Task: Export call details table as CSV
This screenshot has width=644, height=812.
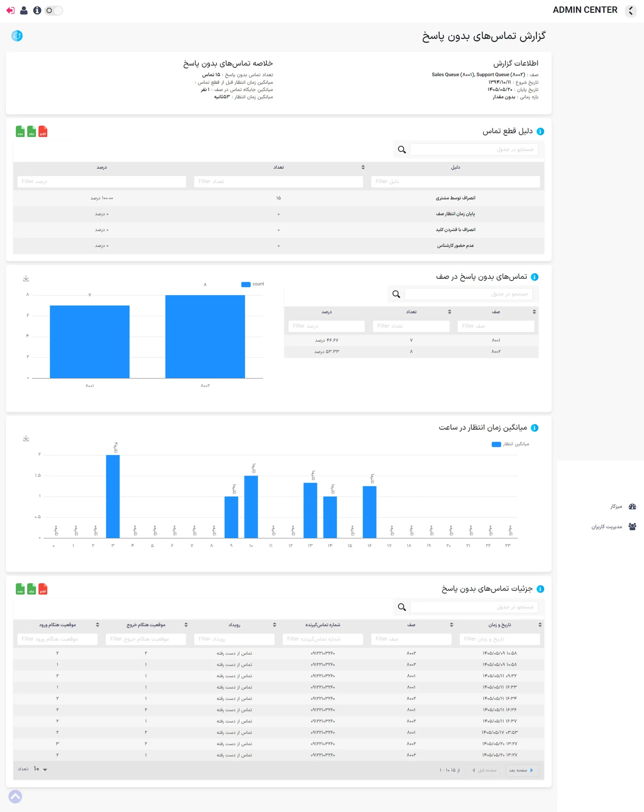Action: 20,589
